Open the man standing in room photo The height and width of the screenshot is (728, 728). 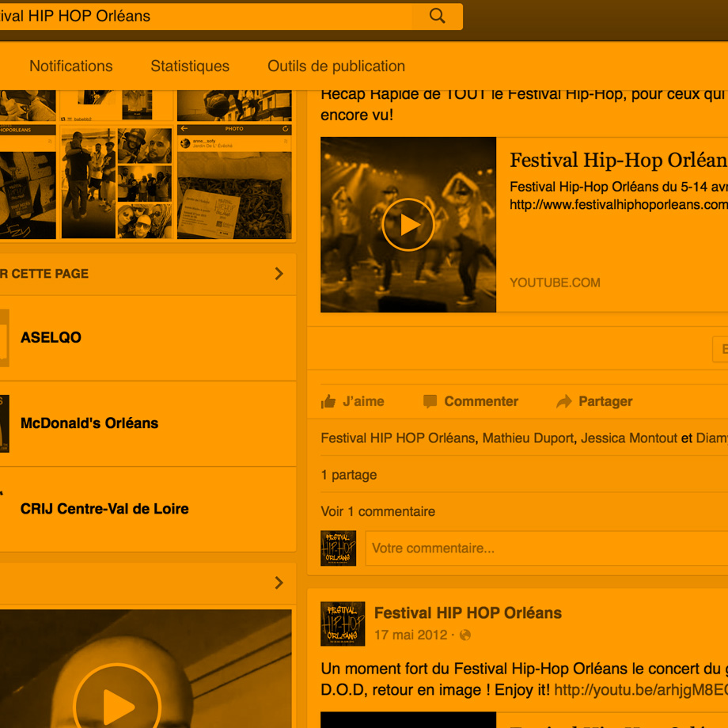[88, 184]
